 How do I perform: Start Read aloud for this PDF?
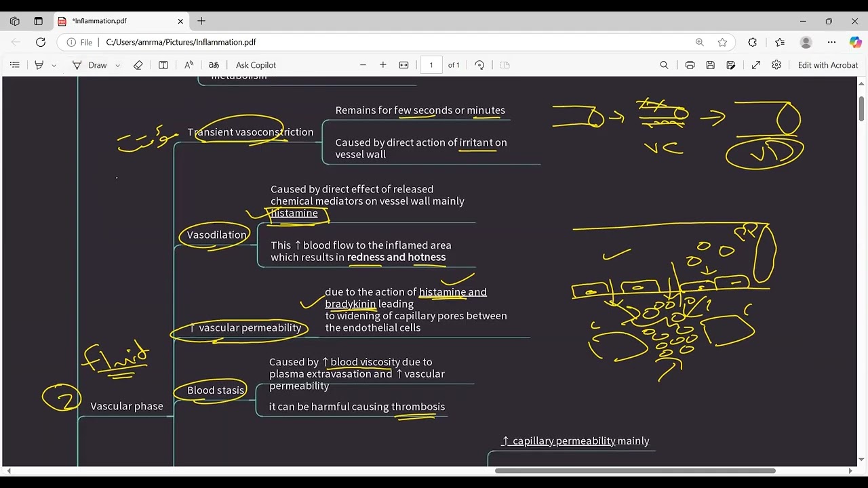189,65
